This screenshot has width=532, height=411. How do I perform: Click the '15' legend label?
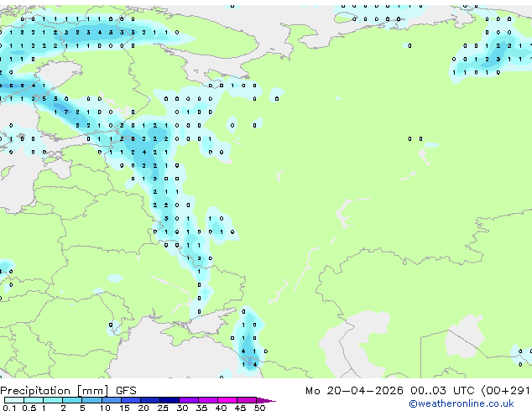click(124, 408)
